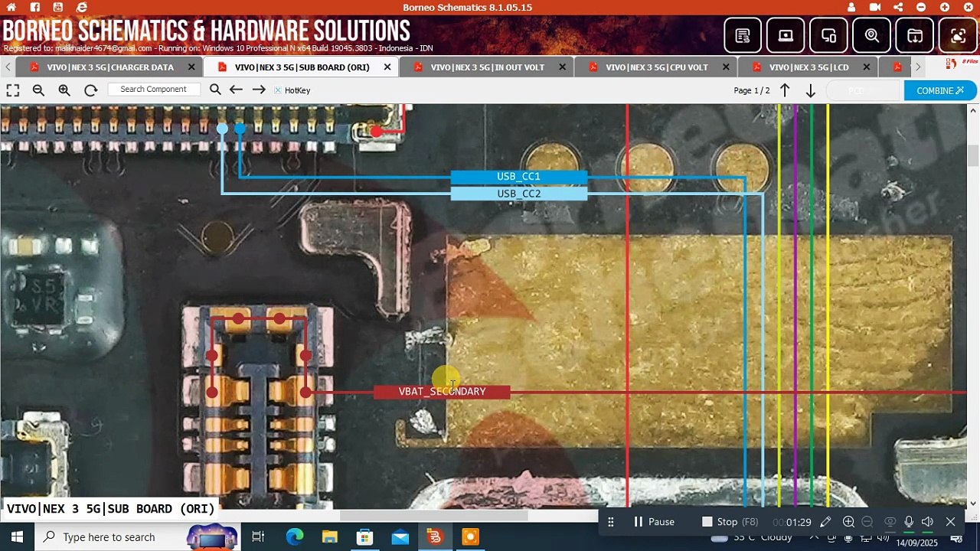Click the USB_CC1 net label
This screenshot has height=551, width=980.
point(519,177)
